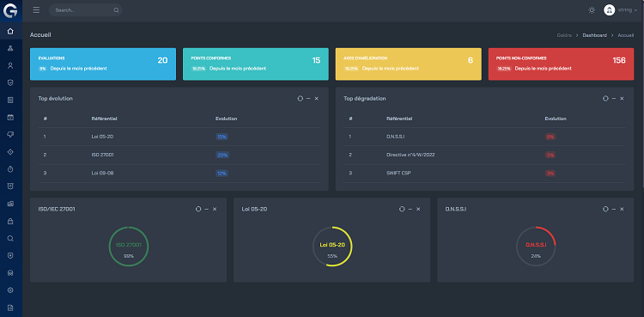This screenshot has width=644, height=317.
Task: Open the settings gear sidebar icon
Action: [10, 290]
